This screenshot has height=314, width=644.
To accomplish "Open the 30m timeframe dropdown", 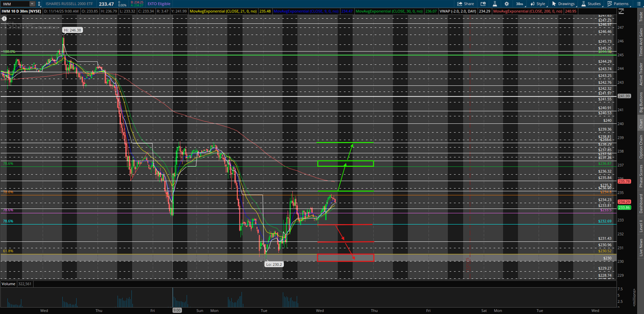I will (x=518, y=3).
